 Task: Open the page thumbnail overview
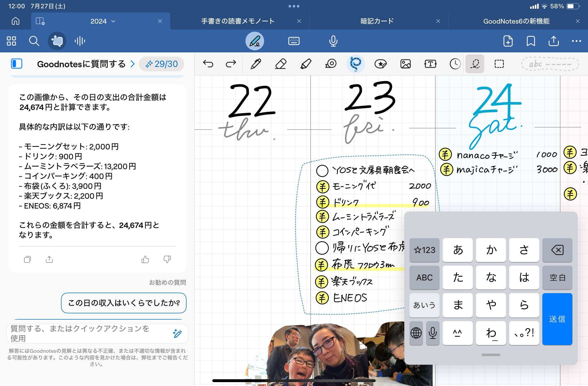click(11, 41)
